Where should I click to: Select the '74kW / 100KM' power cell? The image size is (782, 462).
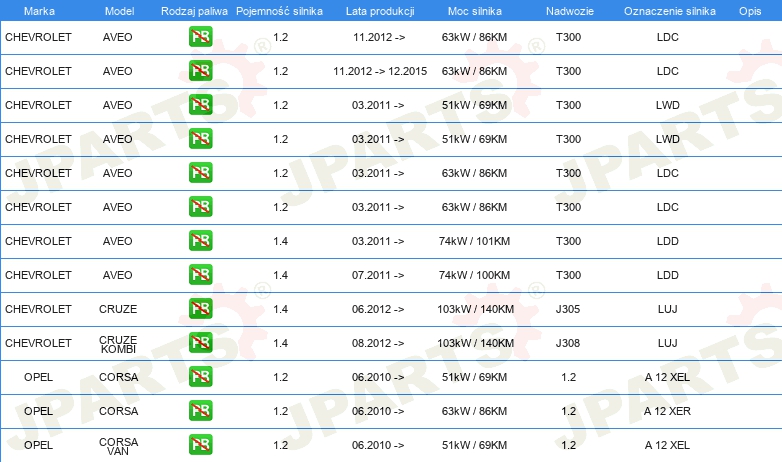click(x=474, y=275)
